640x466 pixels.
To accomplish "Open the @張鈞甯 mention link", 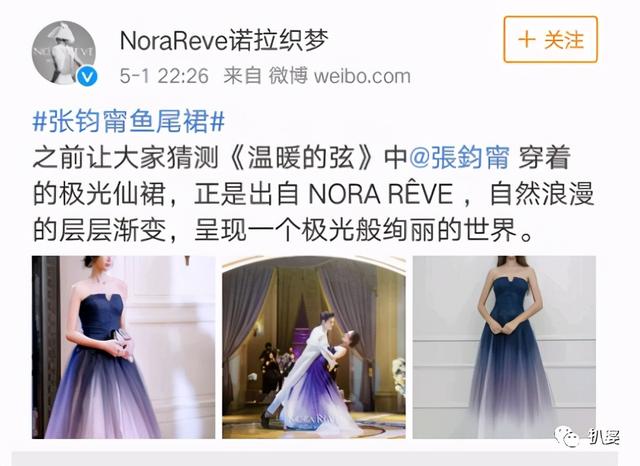I will click(x=459, y=158).
